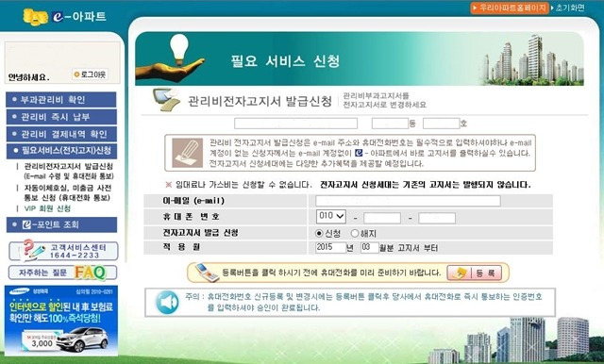The width and height of the screenshot is (604, 364).
Task: Click the 휴대폰 번호 label
Action: (x=191, y=217)
